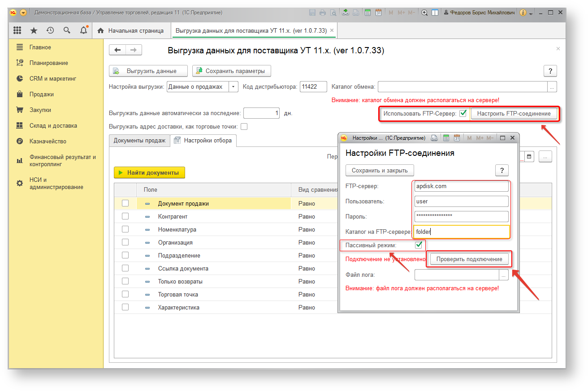This screenshot has width=588, height=391.
Task: Click the M memory button in main title bar
Action: [x=391, y=13]
